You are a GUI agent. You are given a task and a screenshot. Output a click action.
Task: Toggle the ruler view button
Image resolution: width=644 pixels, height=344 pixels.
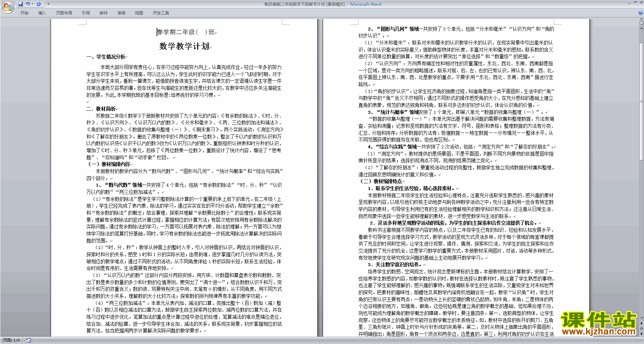coord(642,23)
